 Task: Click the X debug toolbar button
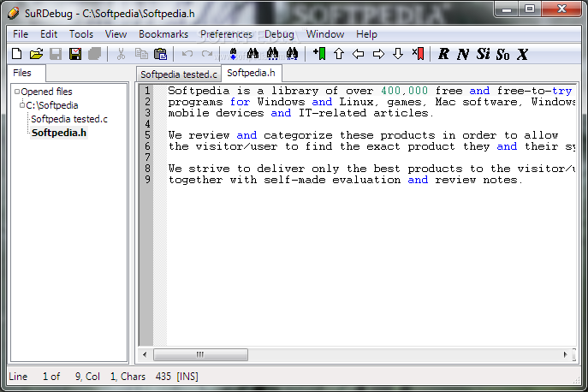tap(522, 54)
